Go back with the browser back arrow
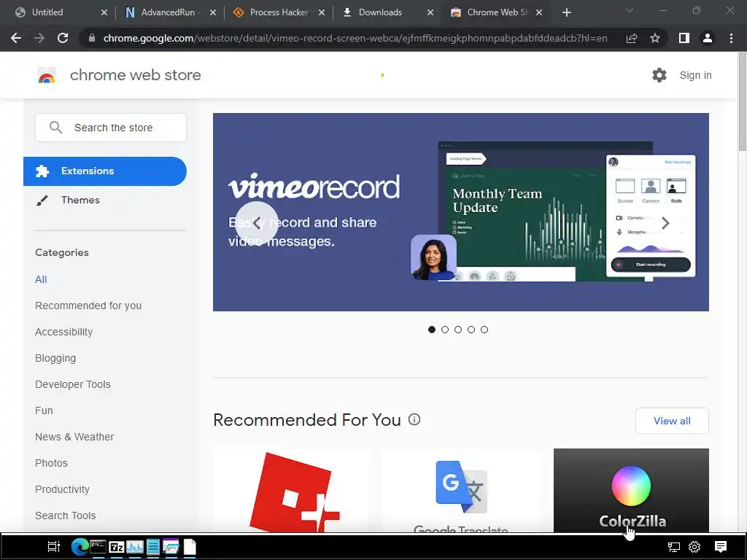The width and height of the screenshot is (747, 560). pos(16,38)
